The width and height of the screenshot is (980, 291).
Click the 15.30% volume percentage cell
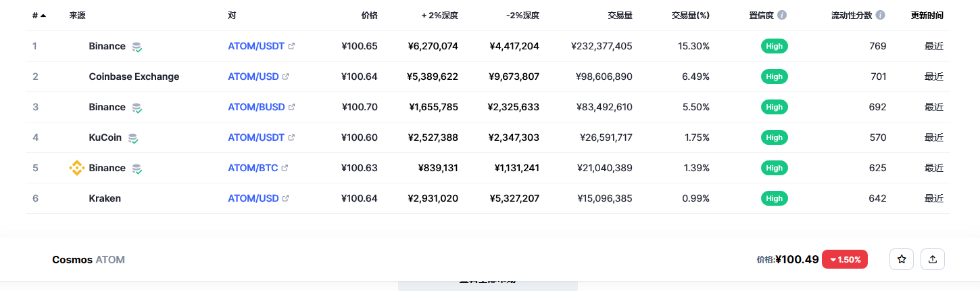(x=693, y=46)
